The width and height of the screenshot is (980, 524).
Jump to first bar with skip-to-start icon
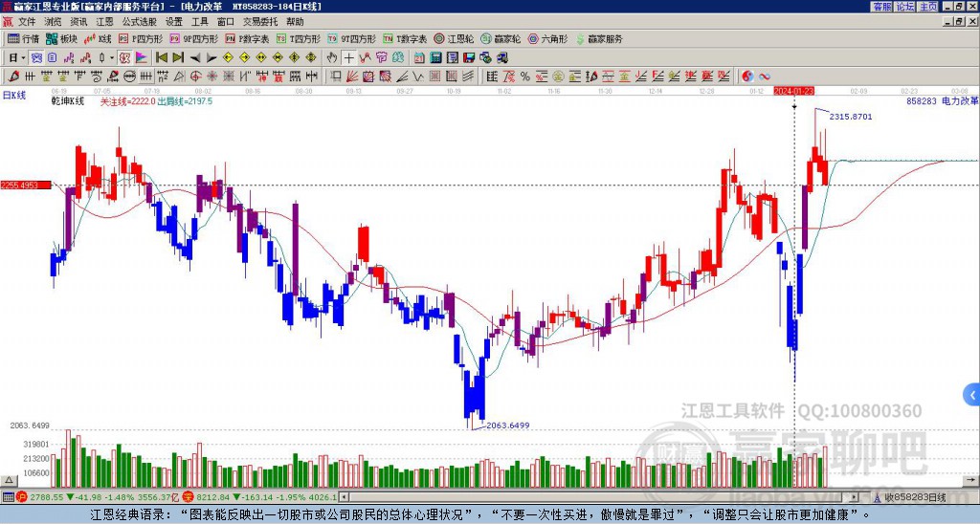point(162,58)
